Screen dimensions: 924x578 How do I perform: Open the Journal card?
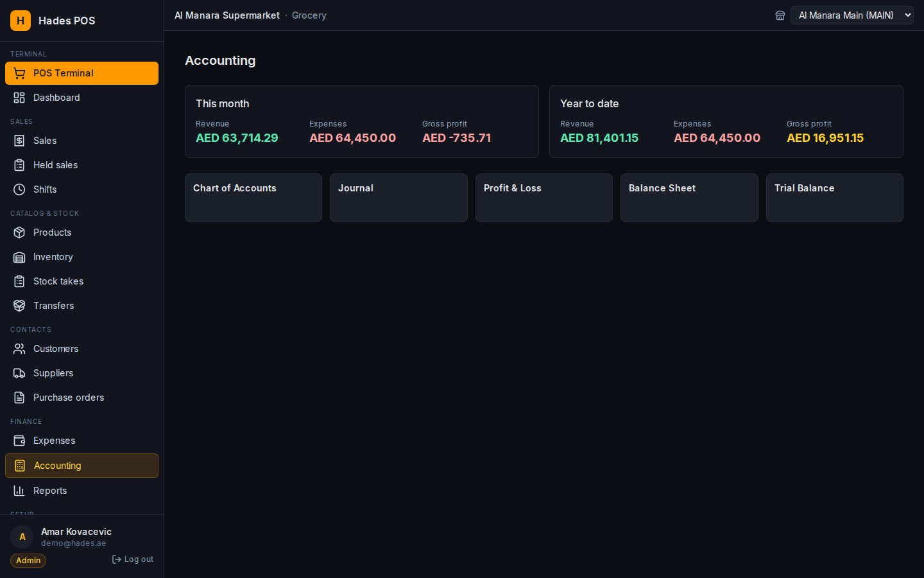(398, 198)
